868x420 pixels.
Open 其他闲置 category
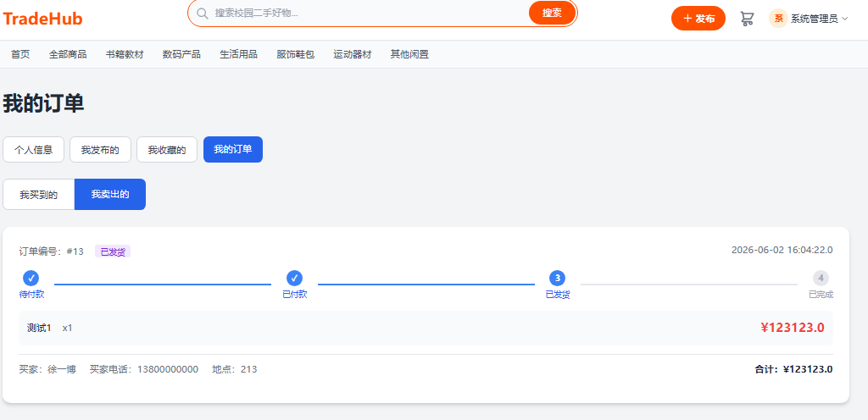tap(409, 54)
